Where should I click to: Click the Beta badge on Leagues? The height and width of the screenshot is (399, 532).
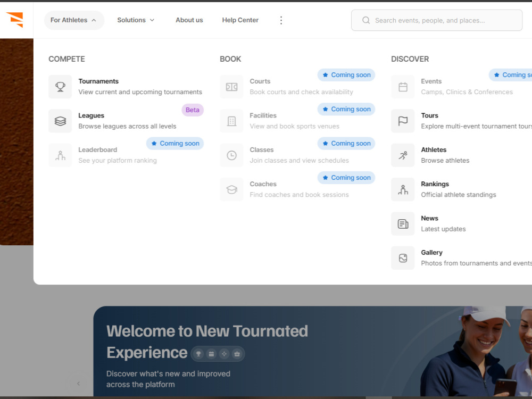(x=193, y=110)
